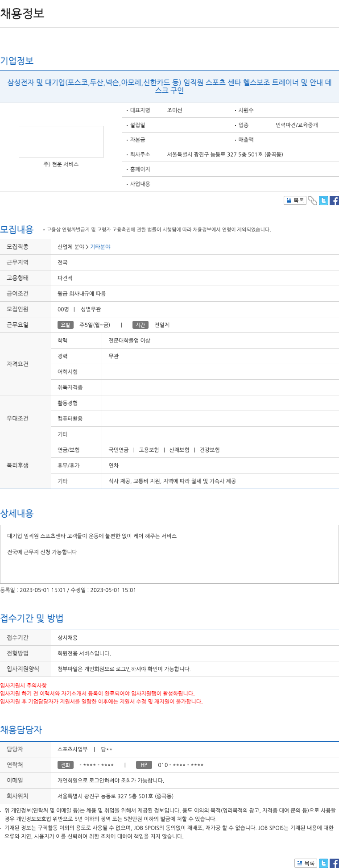The width and height of the screenshot is (339, 868).
Task: Copy link via chain icon
Action: click(x=313, y=201)
